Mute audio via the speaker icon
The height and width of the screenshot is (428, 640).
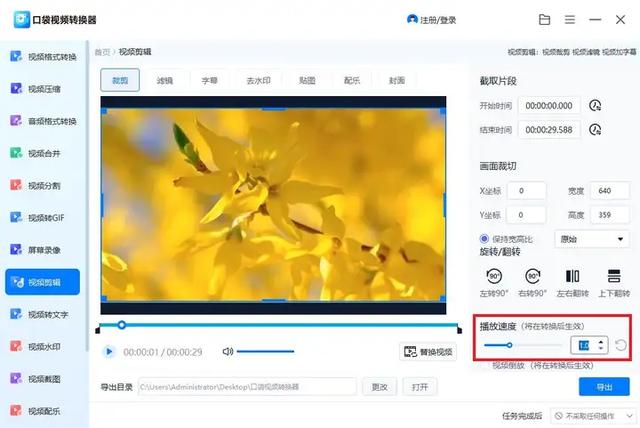point(228,351)
